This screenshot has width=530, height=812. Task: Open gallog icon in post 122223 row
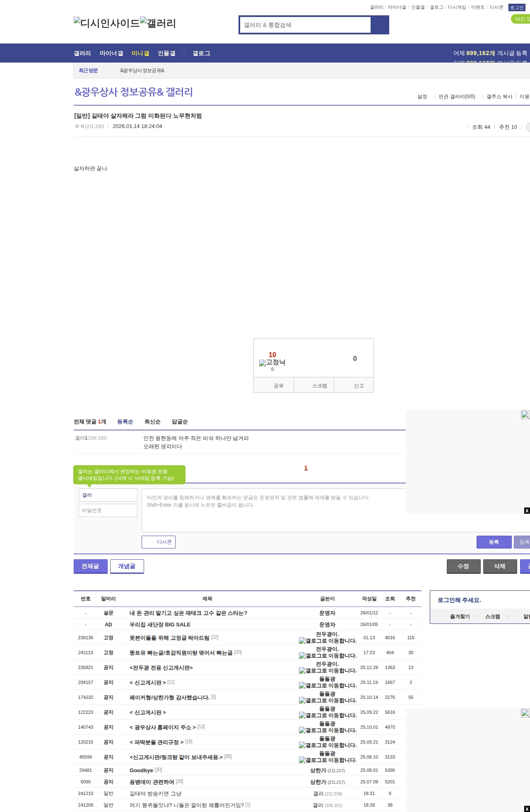click(328, 715)
